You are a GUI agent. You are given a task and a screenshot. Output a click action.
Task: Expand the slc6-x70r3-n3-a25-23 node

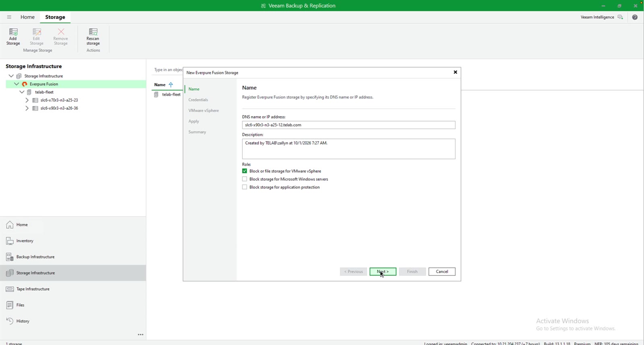point(27,100)
